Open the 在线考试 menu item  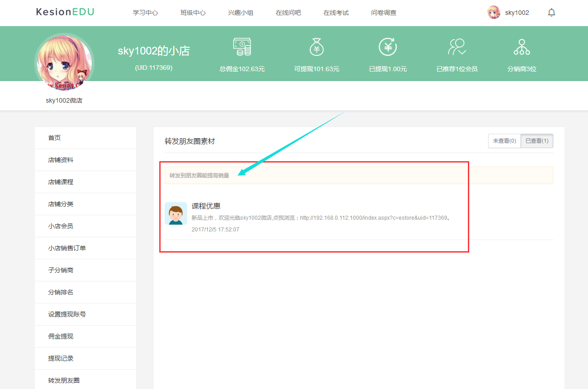point(336,13)
